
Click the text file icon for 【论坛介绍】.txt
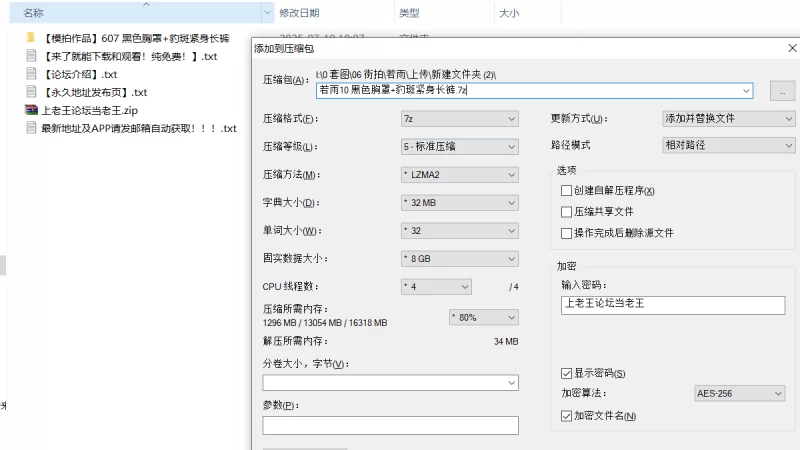32,74
